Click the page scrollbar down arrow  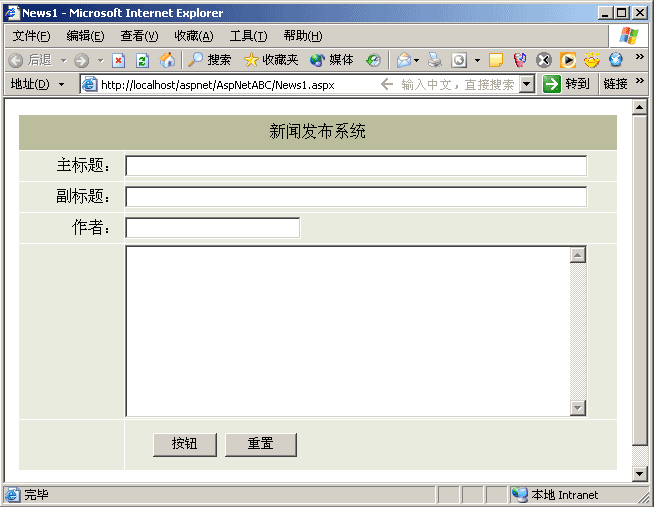point(639,473)
